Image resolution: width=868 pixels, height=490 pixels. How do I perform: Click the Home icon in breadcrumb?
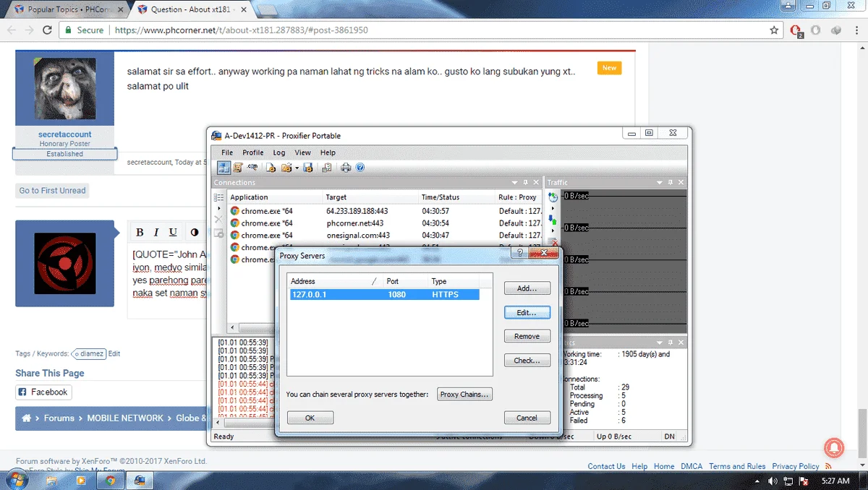(27, 418)
